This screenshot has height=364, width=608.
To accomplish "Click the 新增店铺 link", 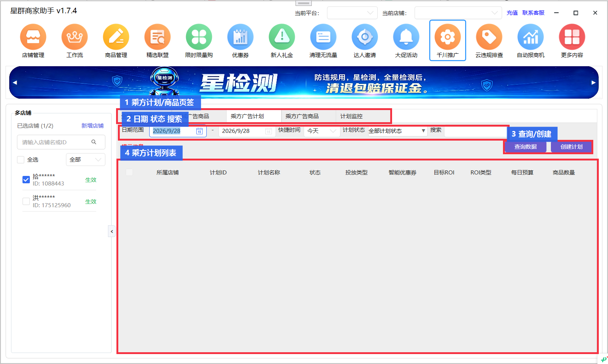I will click(x=92, y=126).
